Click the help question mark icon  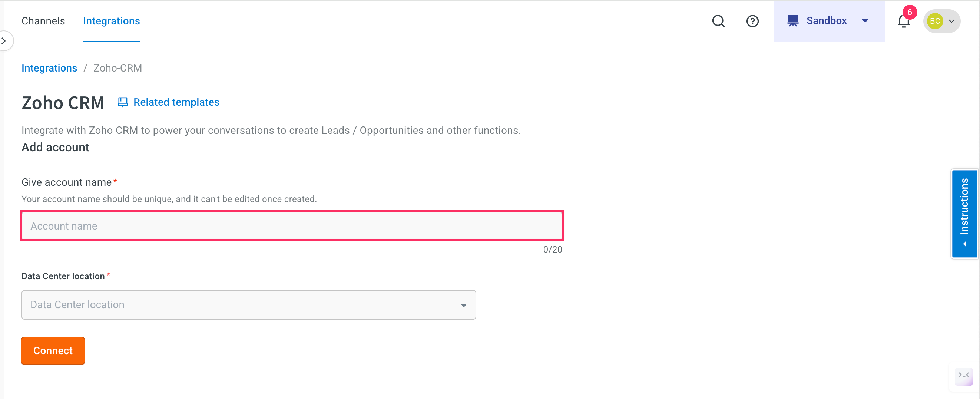(x=752, y=21)
